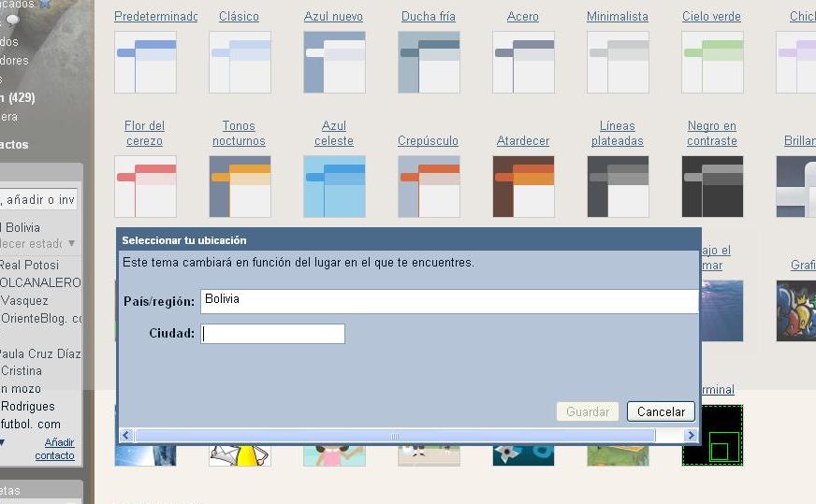Open the Acero theme link
Screen dimensions: 816x504
[x=523, y=16]
